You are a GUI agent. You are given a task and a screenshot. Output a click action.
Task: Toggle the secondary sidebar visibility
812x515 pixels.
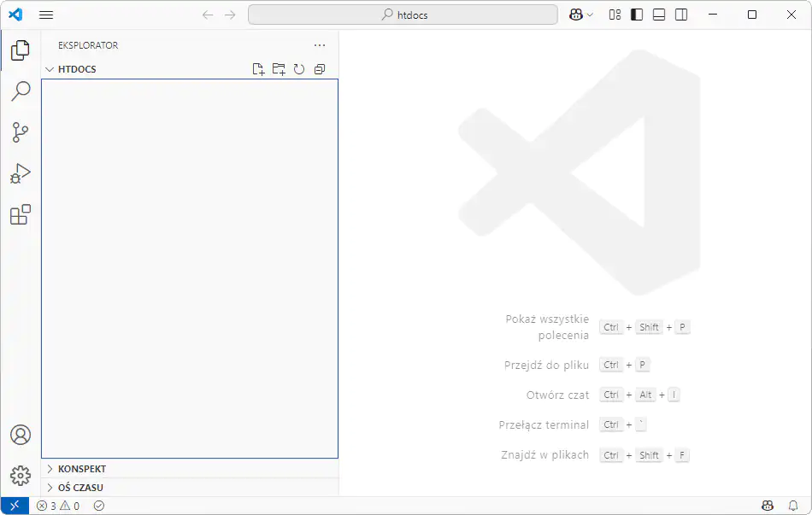click(681, 15)
